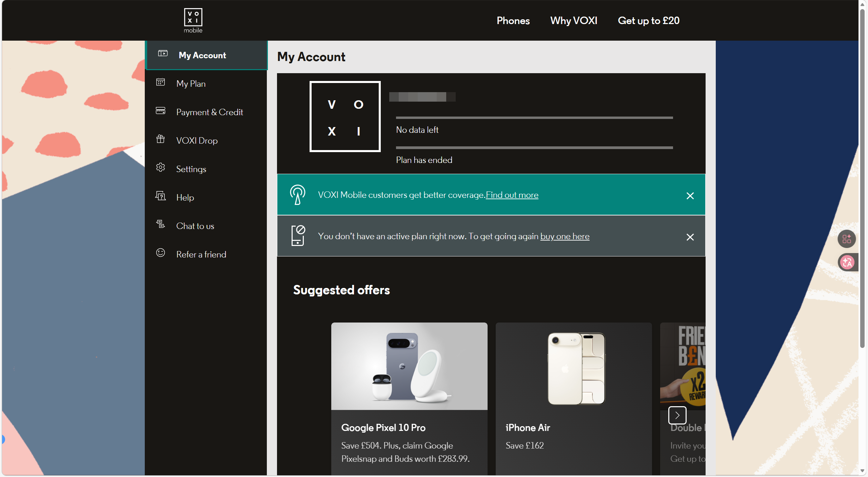Click the My Account sidebar icon
868x477 pixels.
(163, 54)
